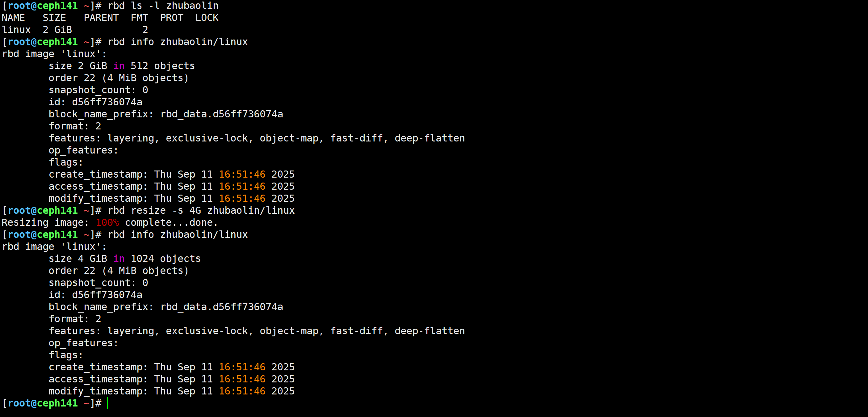Screen dimensions: 868x417
Task: Click the NAME column header
Action: 14,18
